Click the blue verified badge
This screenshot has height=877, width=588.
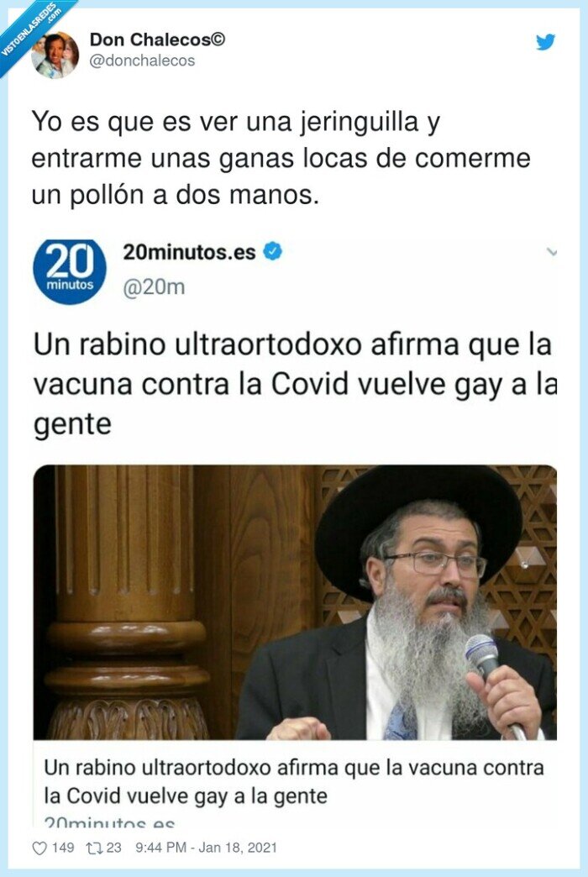click(272, 252)
